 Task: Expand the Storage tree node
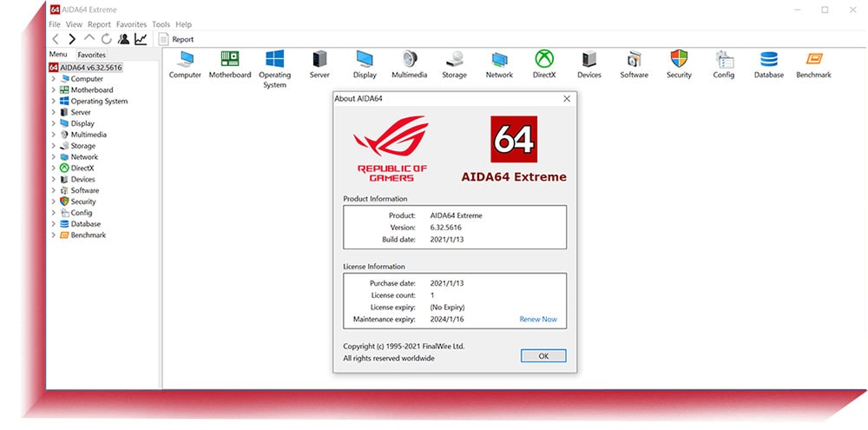54,146
